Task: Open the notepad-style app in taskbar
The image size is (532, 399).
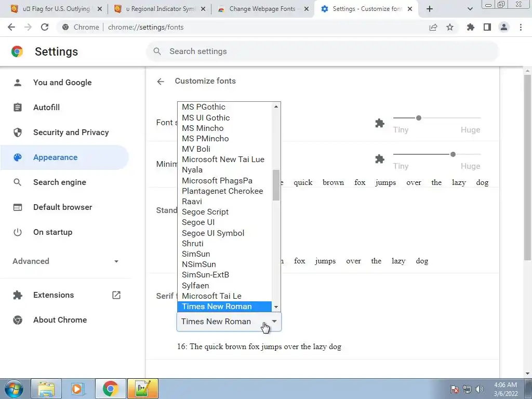Action: click(x=142, y=389)
